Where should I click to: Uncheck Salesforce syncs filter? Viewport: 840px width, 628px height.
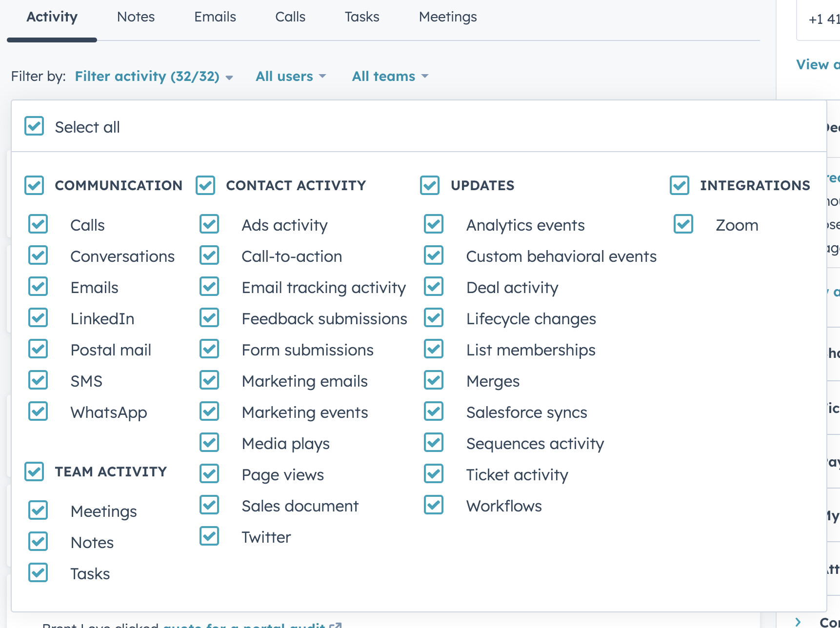(434, 412)
